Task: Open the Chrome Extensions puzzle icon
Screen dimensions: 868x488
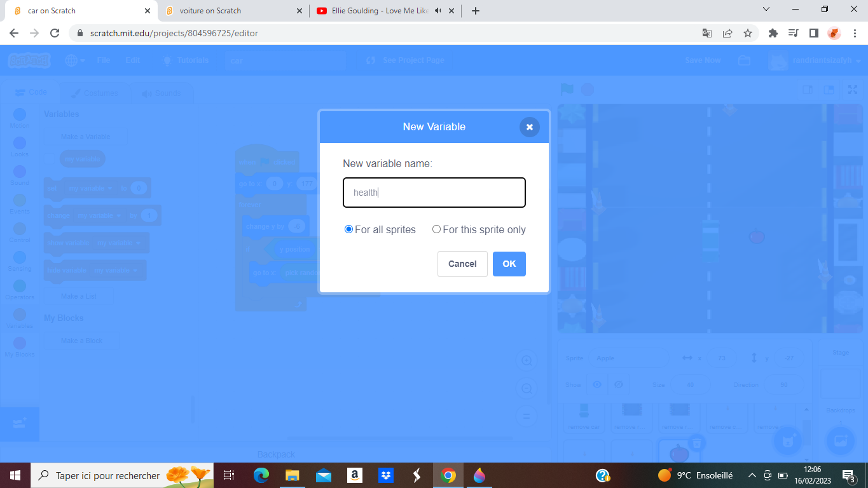Action: [x=773, y=33]
